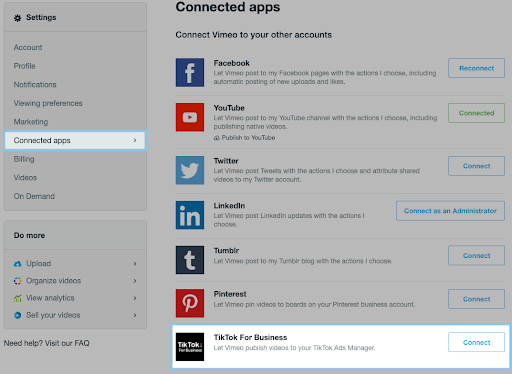Click the Pinterest logo icon
The width and height of the screenshot is (512, 374).
click(x=190, y=303)
